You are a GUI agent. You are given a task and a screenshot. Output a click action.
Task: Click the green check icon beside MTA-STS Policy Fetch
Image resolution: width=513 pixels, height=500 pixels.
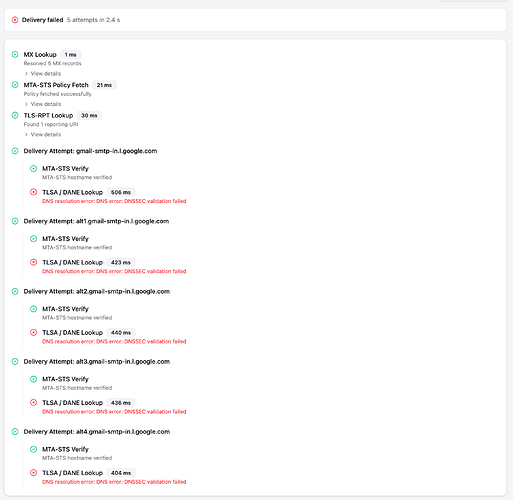15,85
